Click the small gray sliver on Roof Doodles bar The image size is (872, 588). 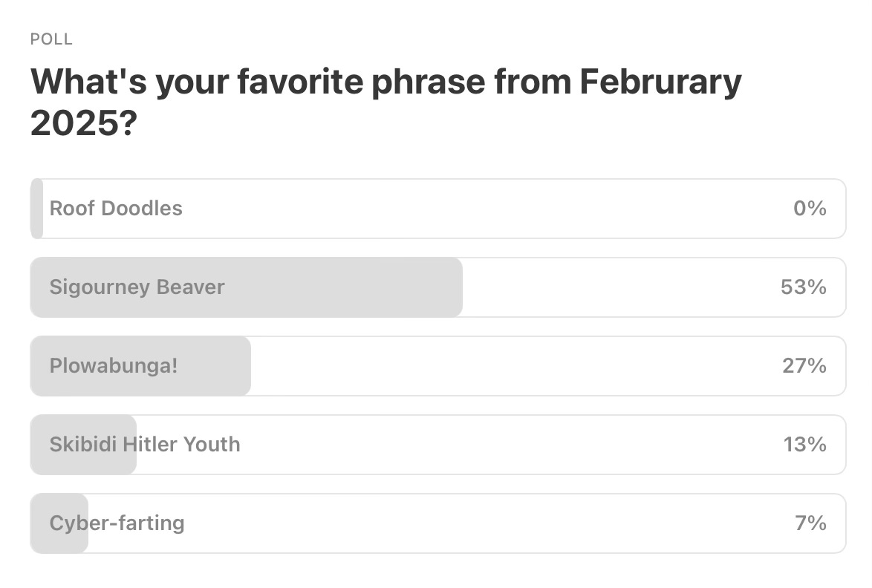click(36, 209)
